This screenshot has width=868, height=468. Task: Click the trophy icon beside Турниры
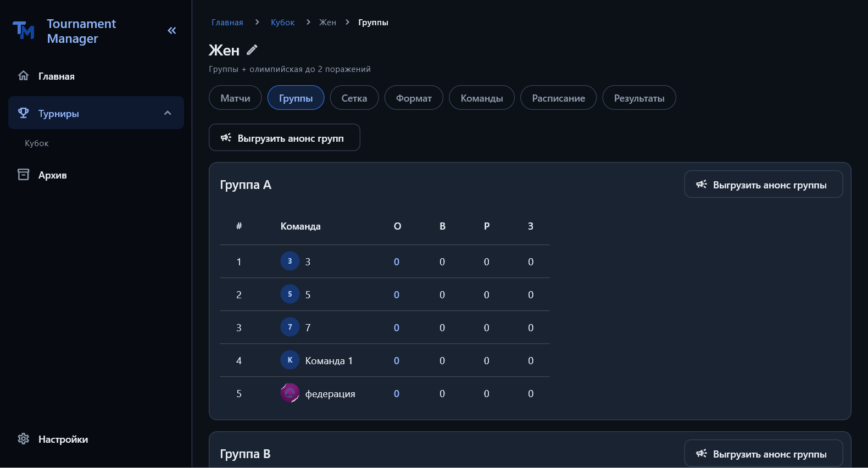click(23, 113)
